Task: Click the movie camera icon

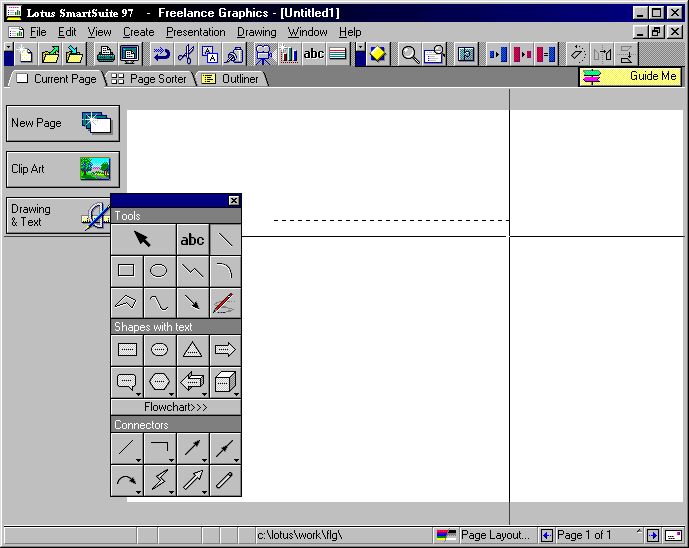Action: [x=264, y=54]
